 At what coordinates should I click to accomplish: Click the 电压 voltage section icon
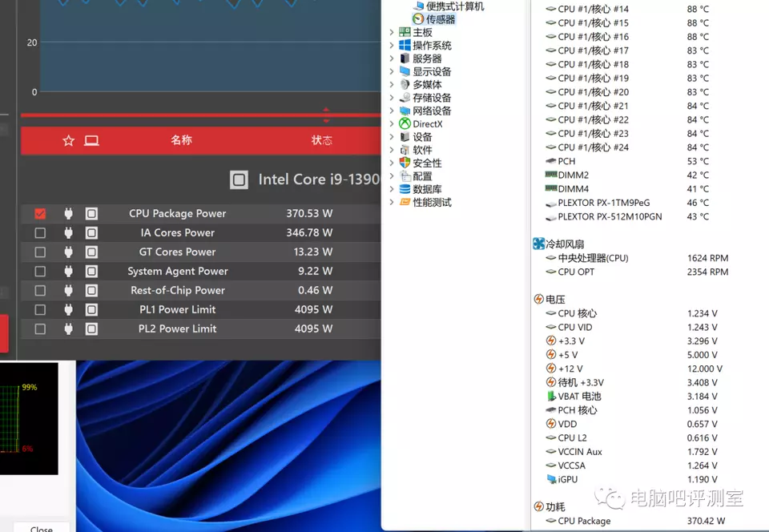pyautogui.click(x=538, y=299)
